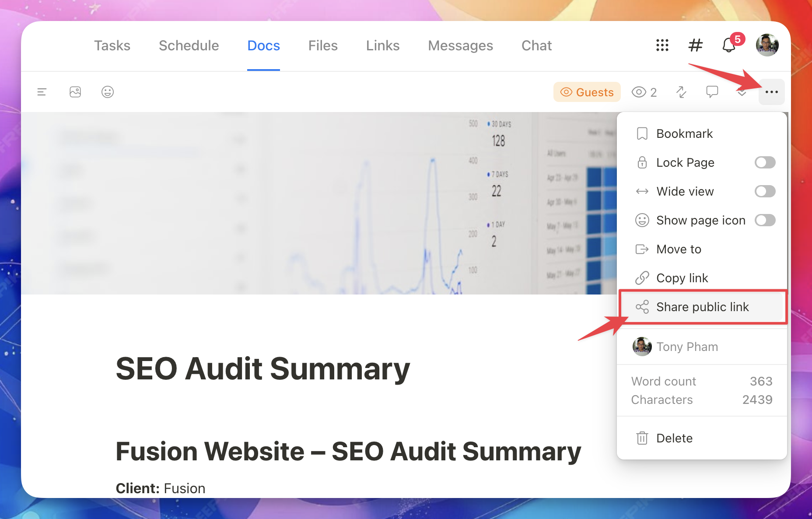Screen dimensions: 812x519
Task: Click the analytics cover image
Action: 319,203
